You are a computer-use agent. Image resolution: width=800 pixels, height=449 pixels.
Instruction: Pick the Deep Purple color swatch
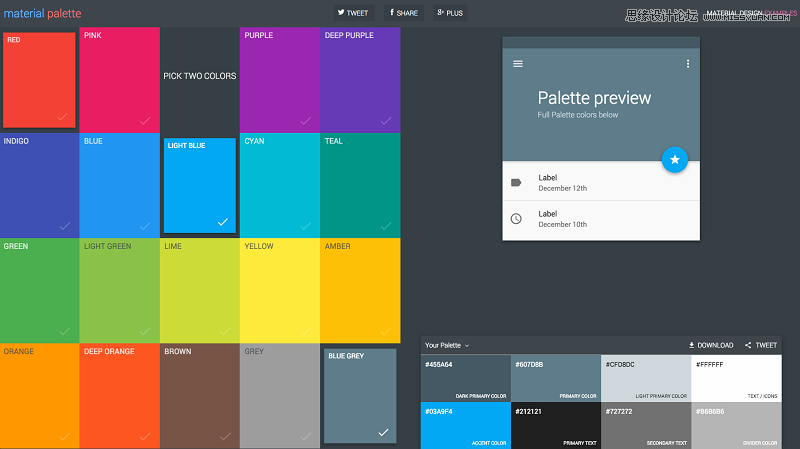point(359,80)
